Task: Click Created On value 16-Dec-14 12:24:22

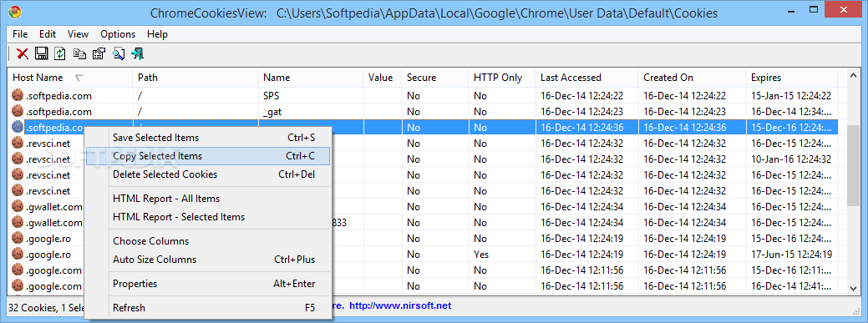Action: click(685, 96)
